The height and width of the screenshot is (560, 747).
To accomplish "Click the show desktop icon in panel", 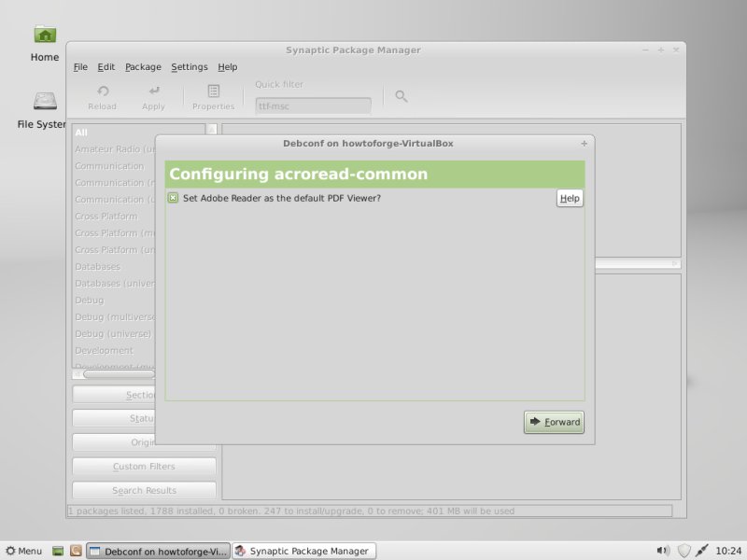I will [x=58, y=551].
